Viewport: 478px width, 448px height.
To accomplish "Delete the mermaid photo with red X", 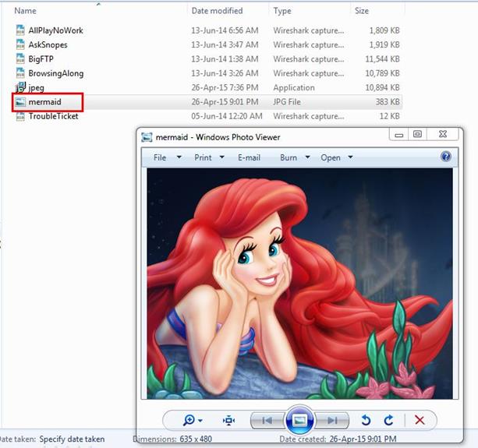I will [x=420, y=420].
